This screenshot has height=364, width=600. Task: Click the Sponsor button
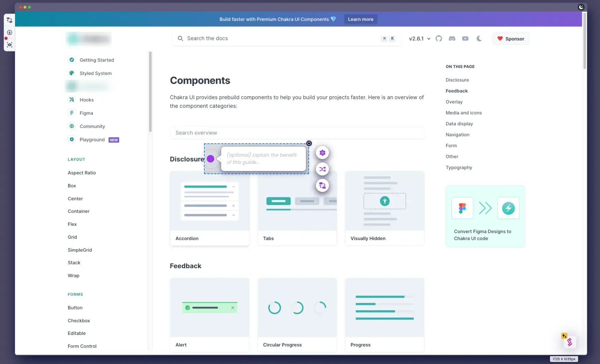pos(511,39)
